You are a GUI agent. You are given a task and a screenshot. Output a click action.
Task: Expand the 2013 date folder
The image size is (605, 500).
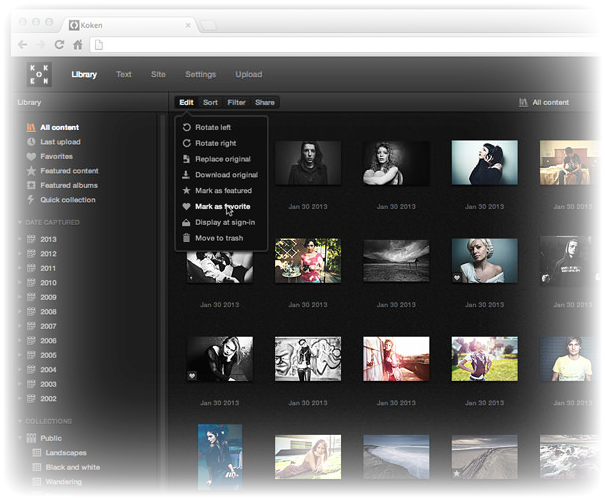[x=20, y=239]
